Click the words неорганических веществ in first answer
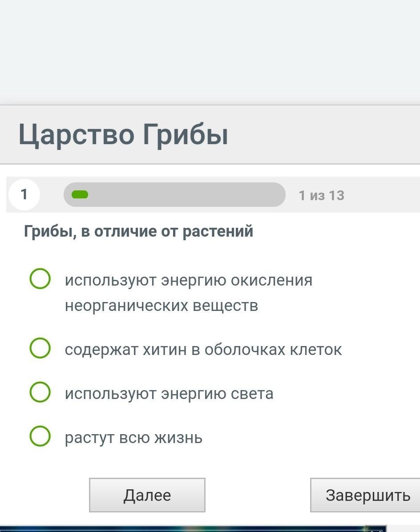This screenshot has height=532, width=420. pos(162,305)
